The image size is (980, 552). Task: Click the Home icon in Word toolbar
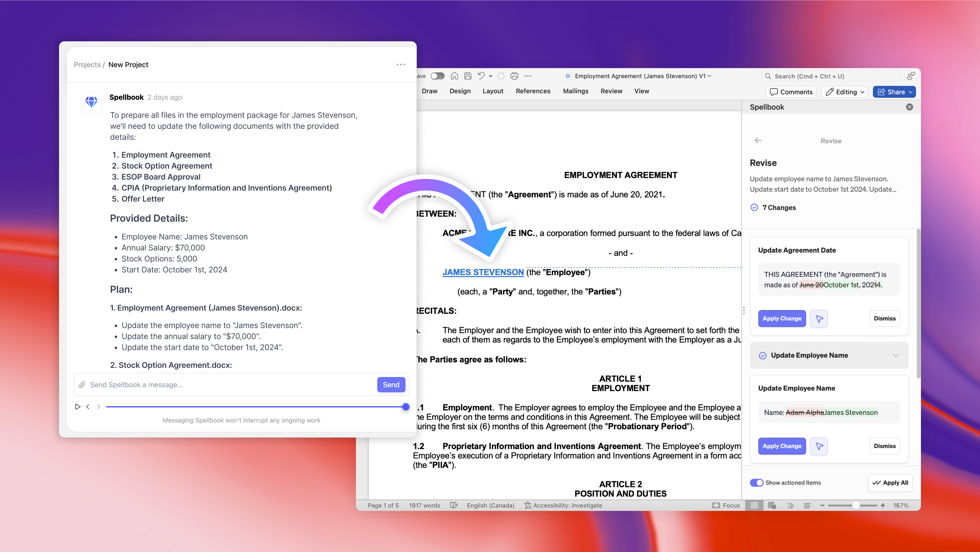coord(454,76)
